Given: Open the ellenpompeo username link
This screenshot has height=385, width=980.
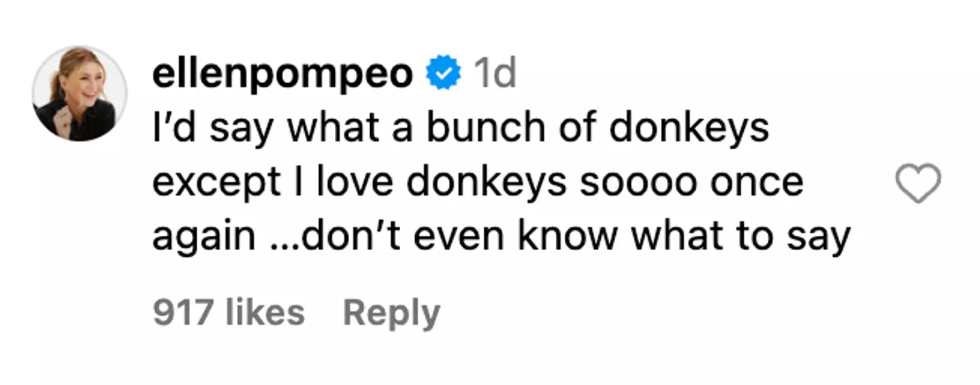Looking at the screenshot, I should tap(282, 74).
